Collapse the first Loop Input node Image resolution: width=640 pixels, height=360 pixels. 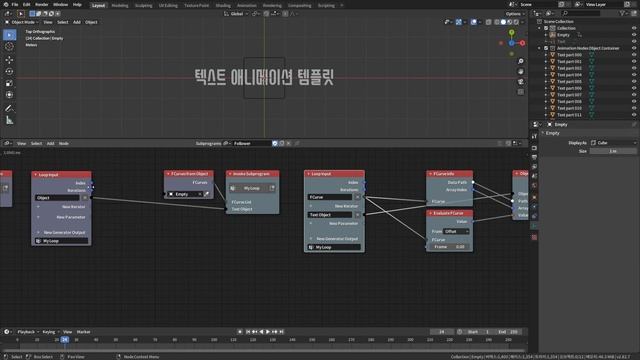(36, 175)
